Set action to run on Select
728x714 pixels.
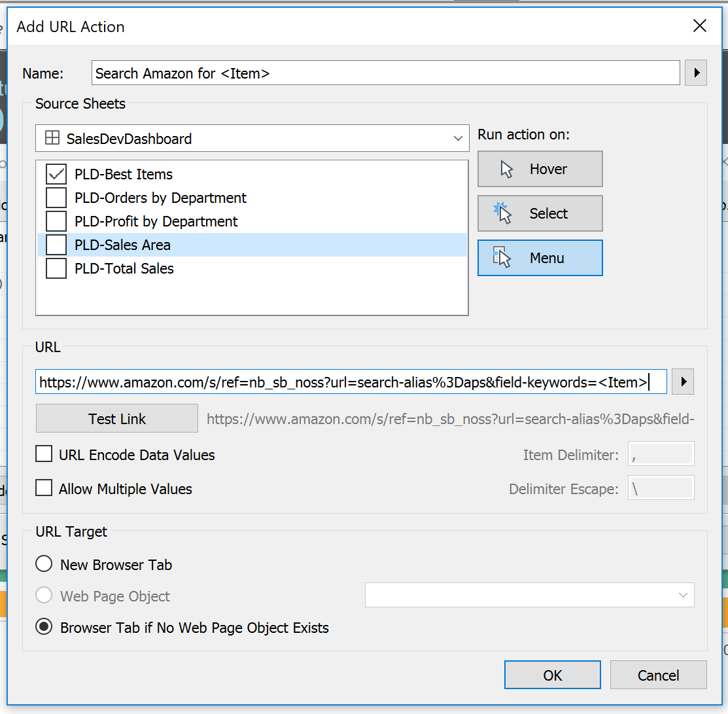(540, 213)
